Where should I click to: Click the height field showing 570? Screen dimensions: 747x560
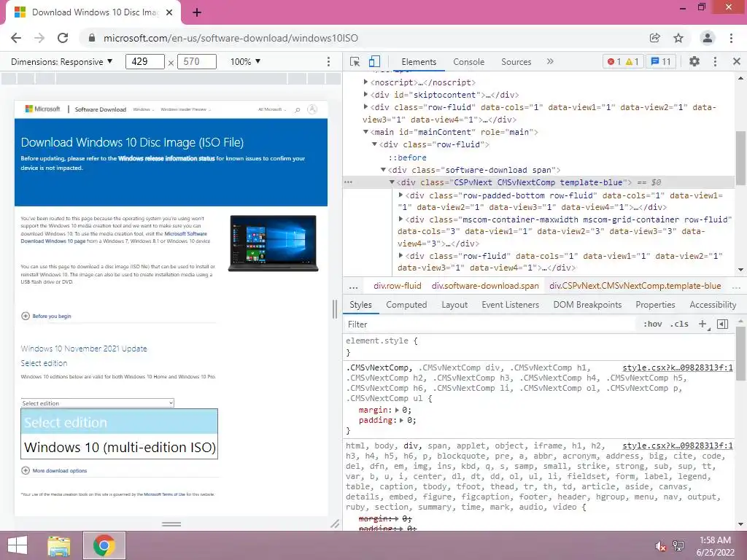(x=197, y=61)
